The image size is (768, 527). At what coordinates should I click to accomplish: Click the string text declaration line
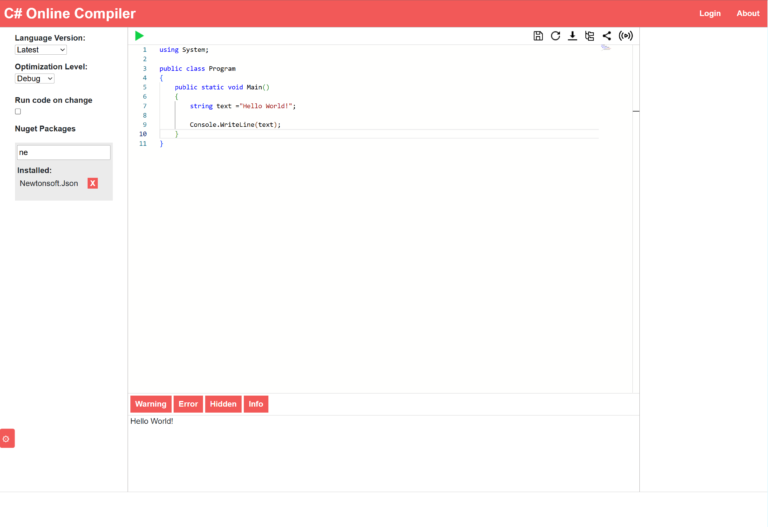[x=243, y=106]
